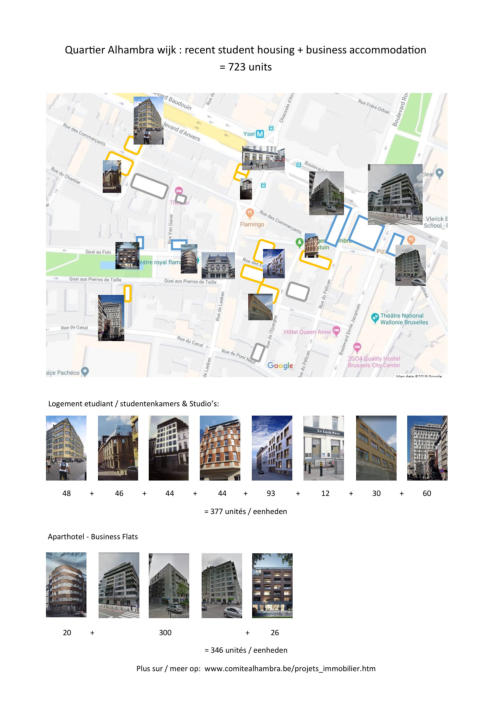Viewport: 500px width, 706px height.
Task: Select the 48-unit student housing thumbnail
Action: [66, 448]
